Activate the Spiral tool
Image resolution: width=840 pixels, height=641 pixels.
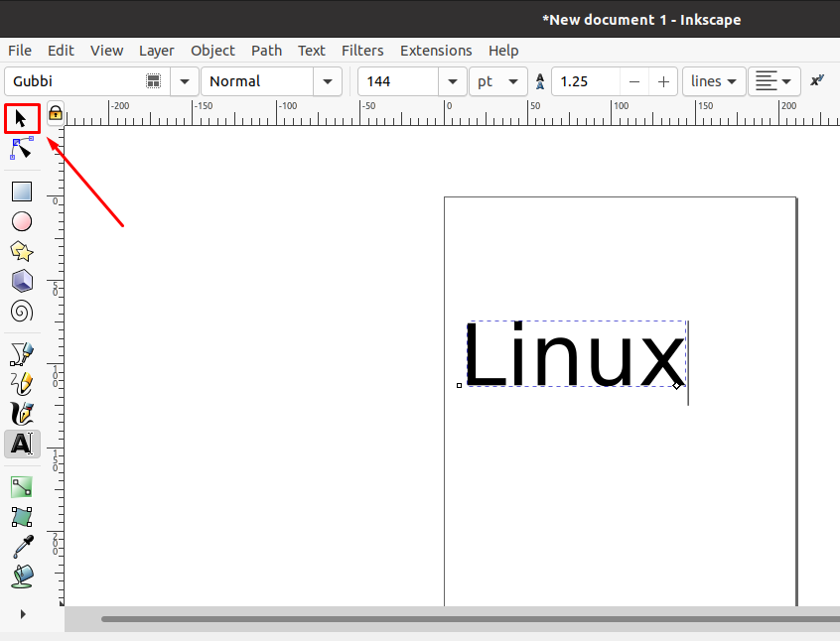21,312
